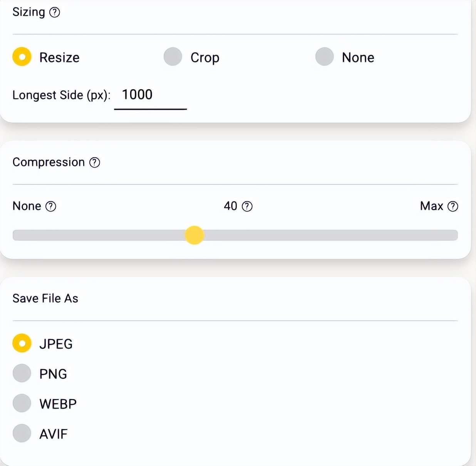
Task: Click the help icon beside Max
Action: pos(453,206)
